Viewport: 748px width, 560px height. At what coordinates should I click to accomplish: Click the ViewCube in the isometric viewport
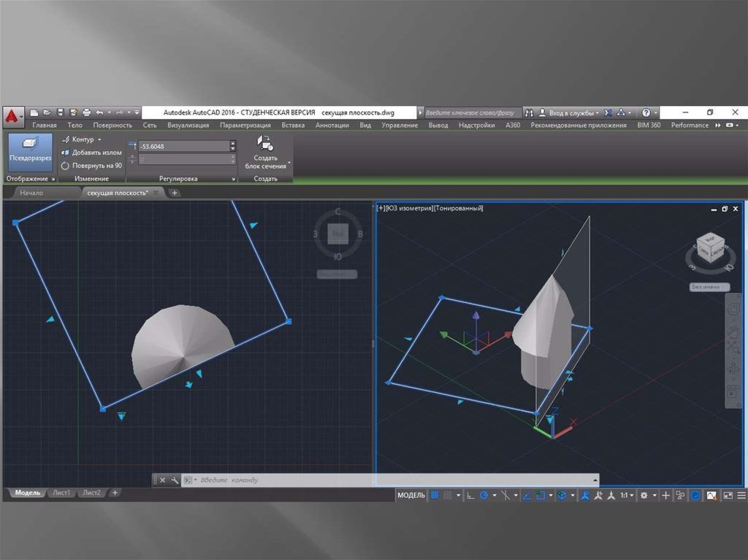click(x=707, y=248)
